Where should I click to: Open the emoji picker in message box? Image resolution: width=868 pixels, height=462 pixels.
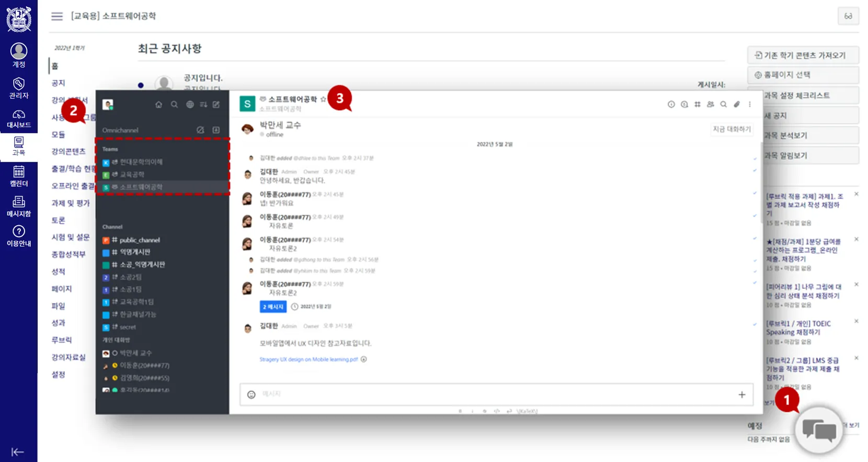pos(251,395)
